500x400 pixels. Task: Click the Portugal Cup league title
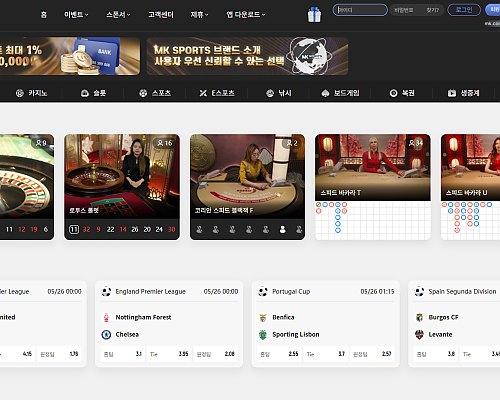click(291, 292)
